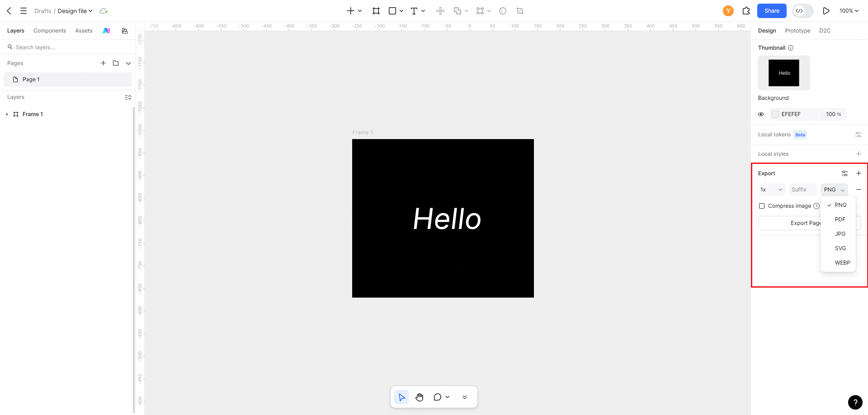Choose JPG from format list
868x415 pixels.
[x=838, y=234]
